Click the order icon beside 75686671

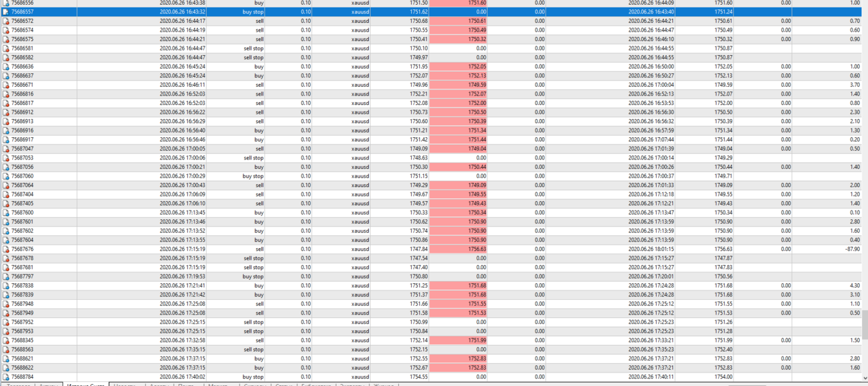5,85
